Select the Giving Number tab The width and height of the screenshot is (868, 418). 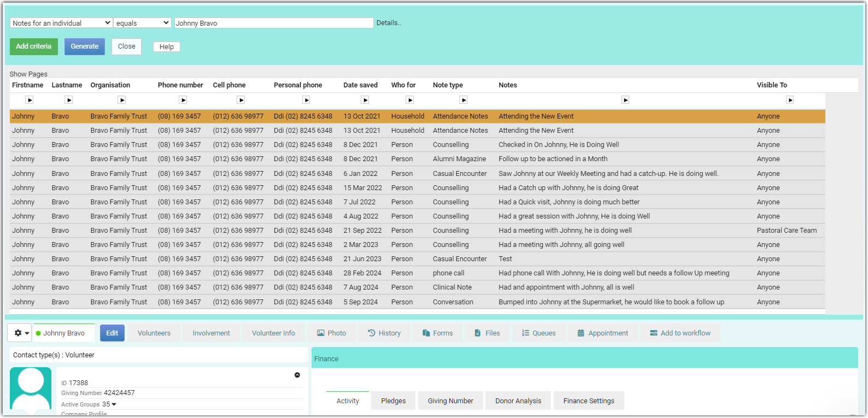(450, 401)
